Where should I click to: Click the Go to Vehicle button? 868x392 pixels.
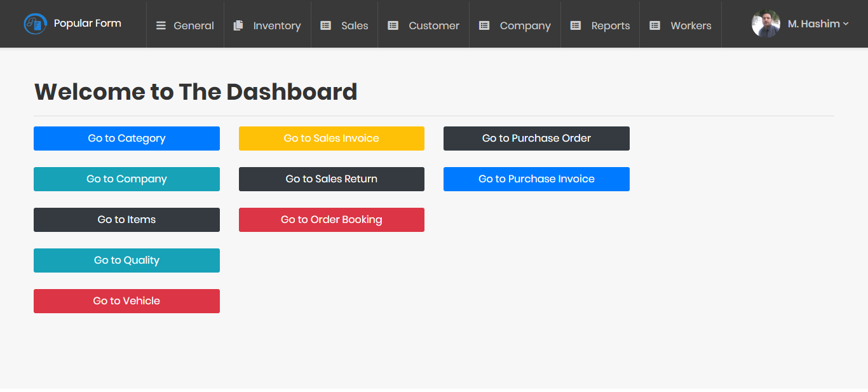(x=126, y=301)
